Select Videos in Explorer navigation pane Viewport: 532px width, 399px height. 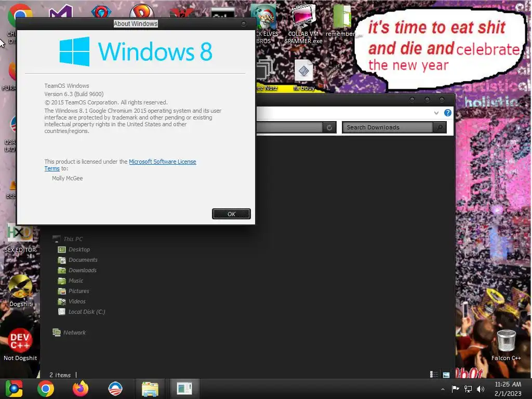pos(72,302)
